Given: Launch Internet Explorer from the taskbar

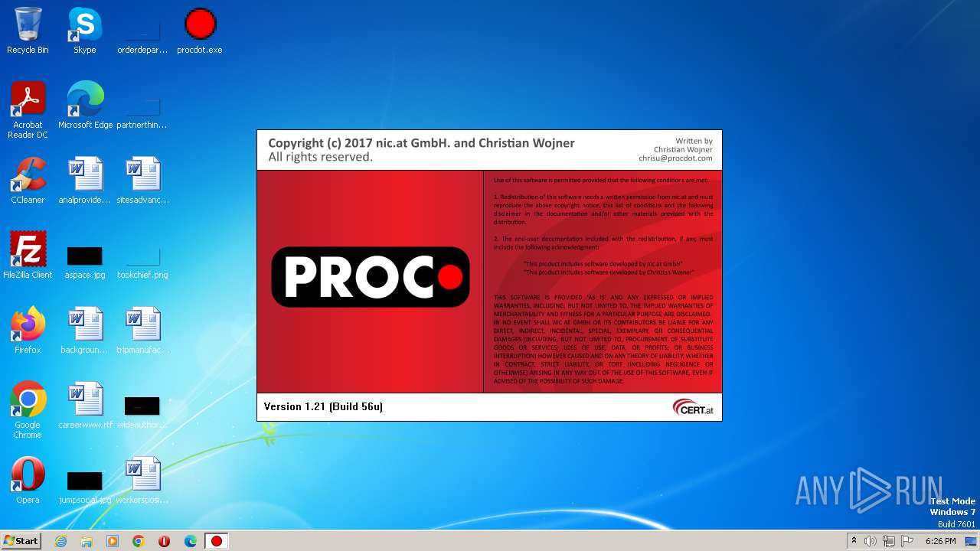Looking at the screenshot, I should tap(60, 541).
